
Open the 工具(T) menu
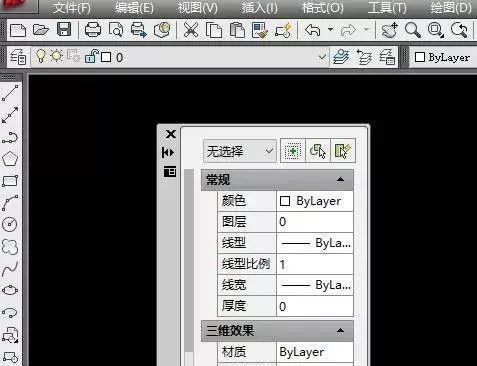click(x=387, y=8)
